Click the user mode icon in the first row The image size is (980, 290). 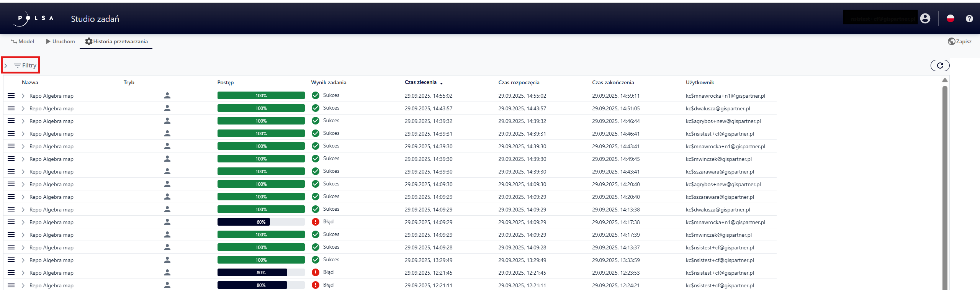167,95
